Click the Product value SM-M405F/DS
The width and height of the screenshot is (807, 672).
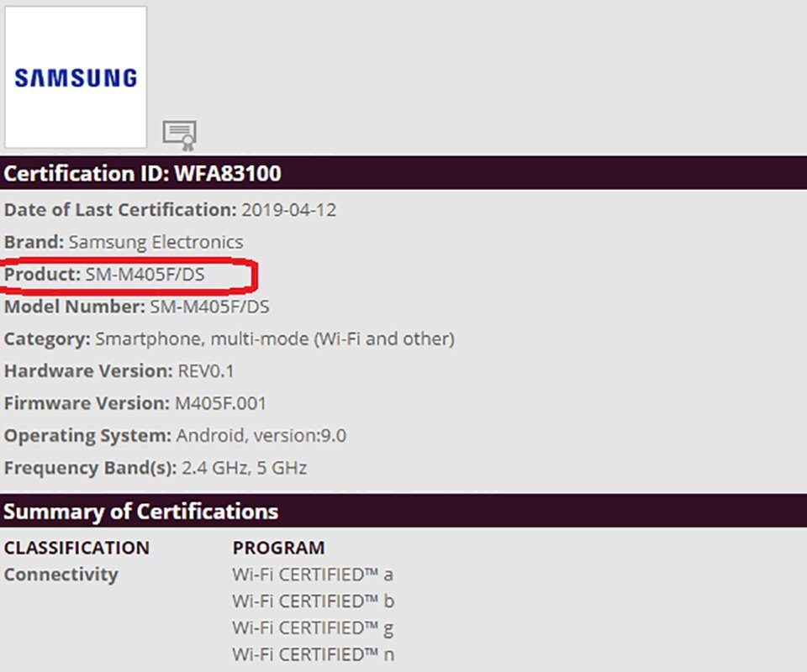click(x=145, y=274)
